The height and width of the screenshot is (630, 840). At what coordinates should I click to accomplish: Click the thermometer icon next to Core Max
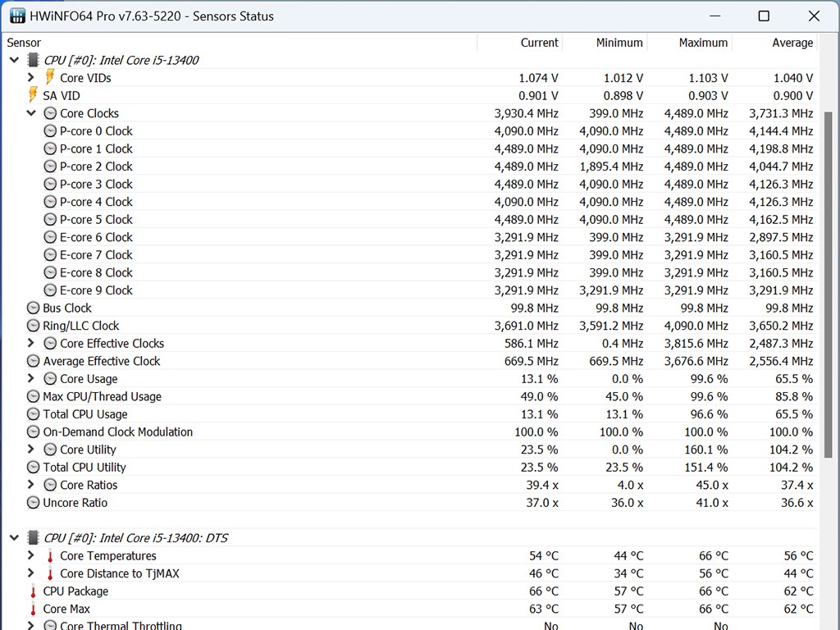pyautogui.click(x=33, y=609)
